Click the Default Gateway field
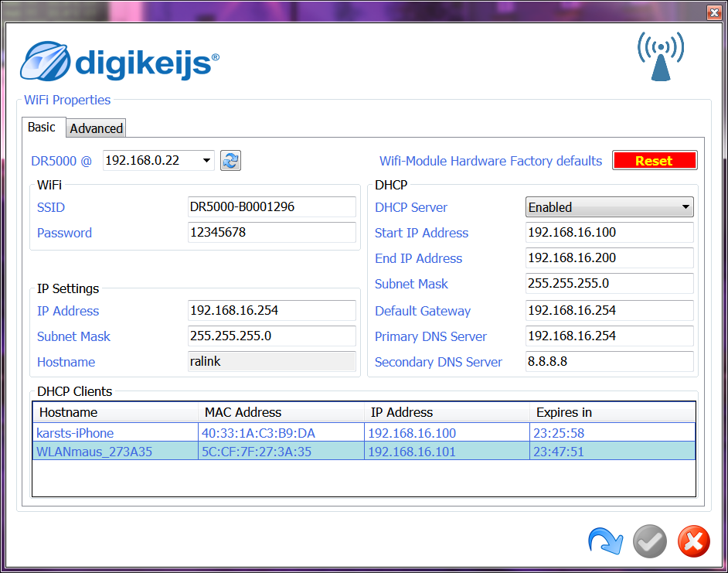The height and width of the screenshot is (573, 728). point(610,310)
